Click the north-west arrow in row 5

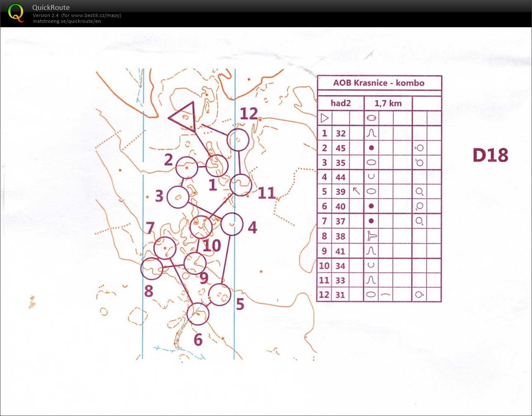coord(355,191)
